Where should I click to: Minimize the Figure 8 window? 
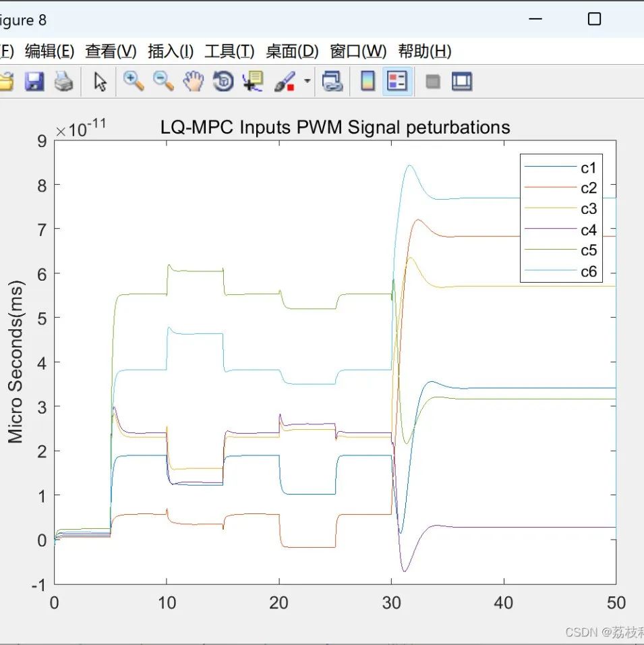click(x=535, y=19)
